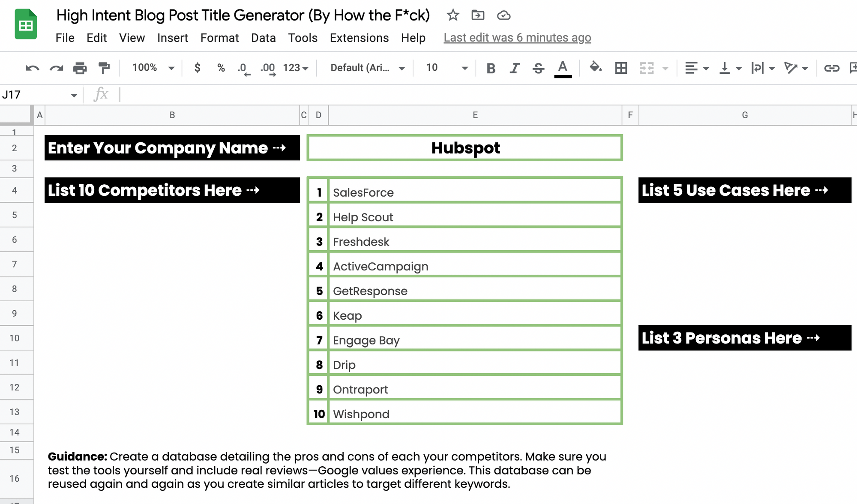Open the Help menu
Image resolution: width=857 pixels, height=504 pixels.
pyautogui.click(x=413, y=38)
